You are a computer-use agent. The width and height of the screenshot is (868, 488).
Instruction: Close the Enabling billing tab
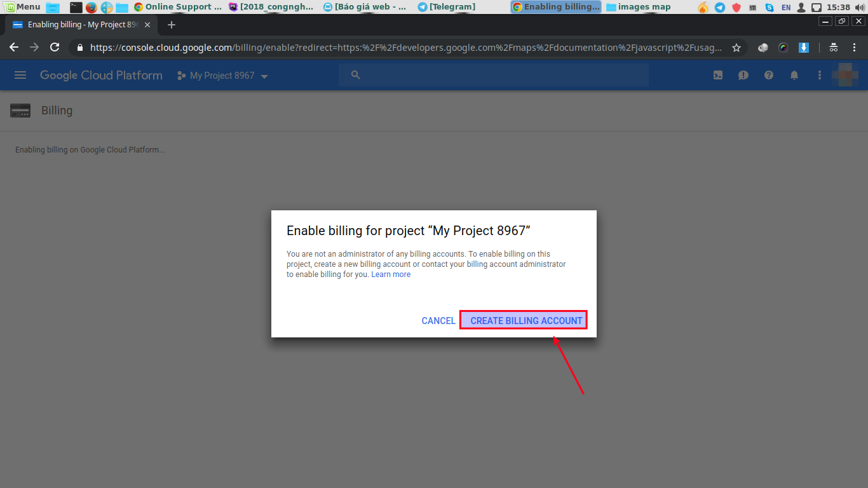[x=147, y=25]
